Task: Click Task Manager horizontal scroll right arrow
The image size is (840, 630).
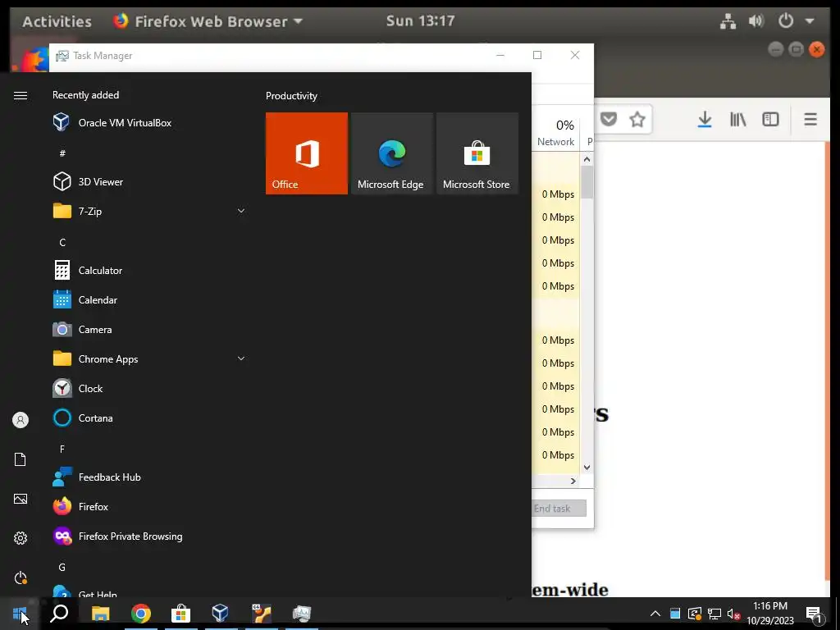Action: 573,481
